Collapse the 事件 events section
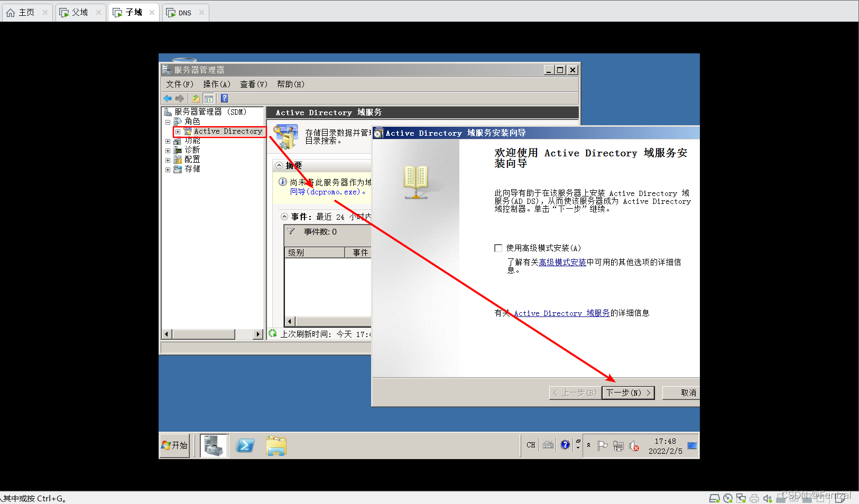 pos(284,217)
